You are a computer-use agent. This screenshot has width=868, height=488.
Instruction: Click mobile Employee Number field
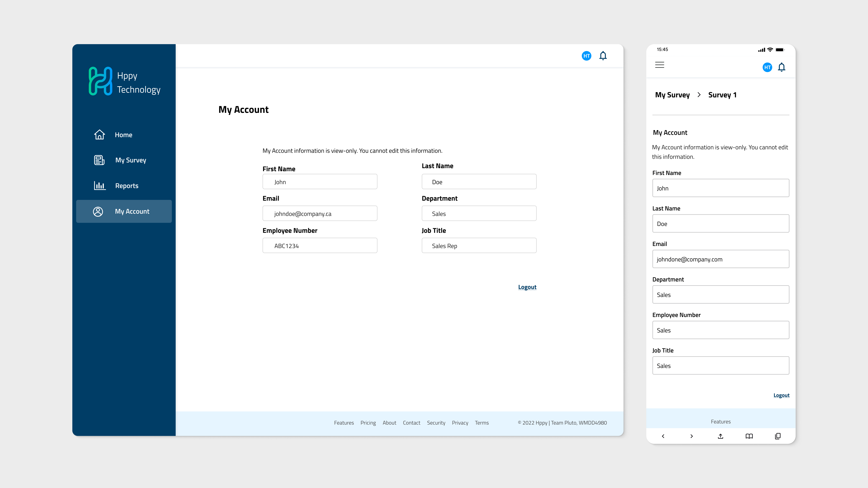721,330
